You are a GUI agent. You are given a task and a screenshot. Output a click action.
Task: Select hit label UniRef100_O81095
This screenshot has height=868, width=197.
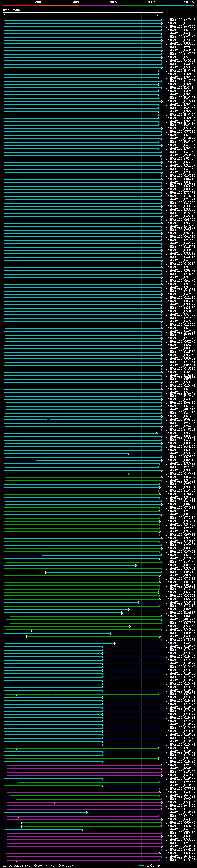[180, 565]
